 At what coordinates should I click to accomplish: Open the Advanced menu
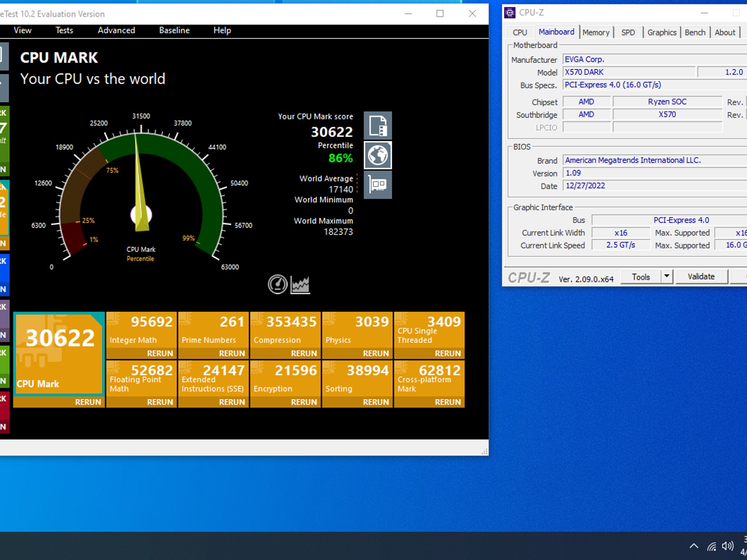point(116,30)
